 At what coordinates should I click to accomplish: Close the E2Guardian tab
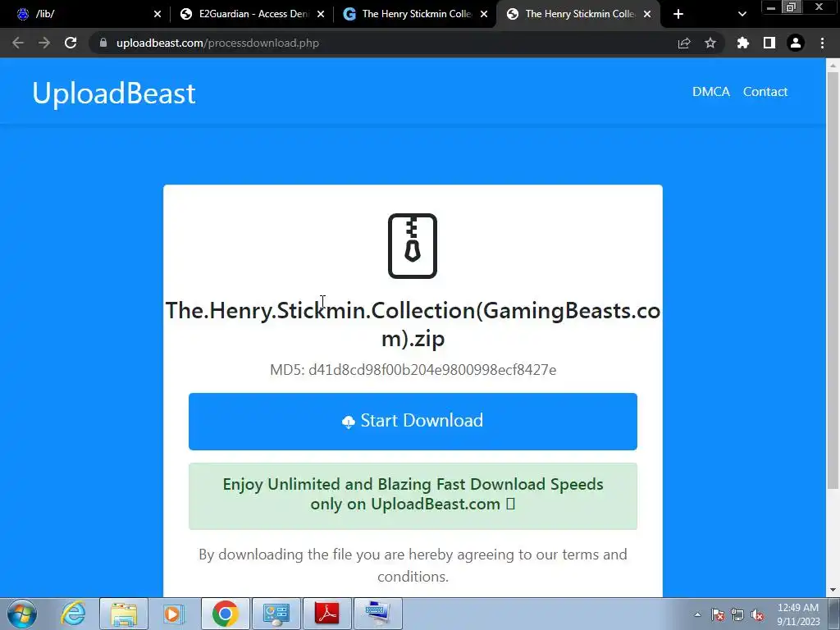(321, 14)
